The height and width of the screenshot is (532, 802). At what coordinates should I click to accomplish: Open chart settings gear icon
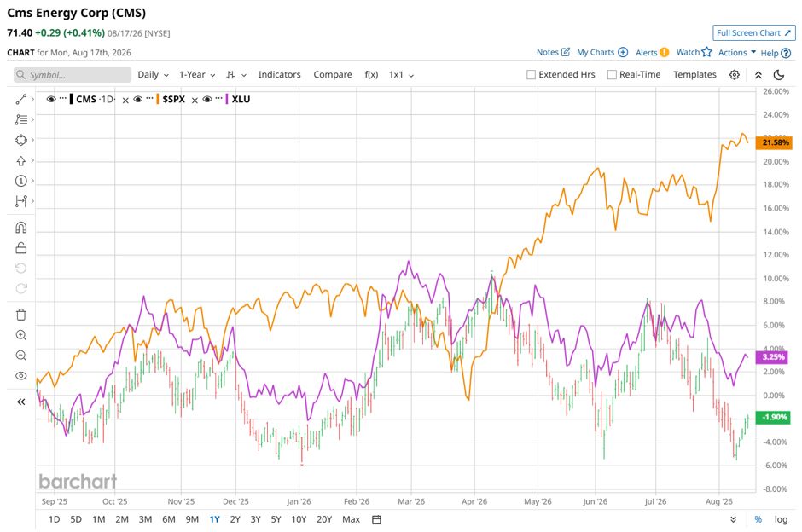[735, 75]
